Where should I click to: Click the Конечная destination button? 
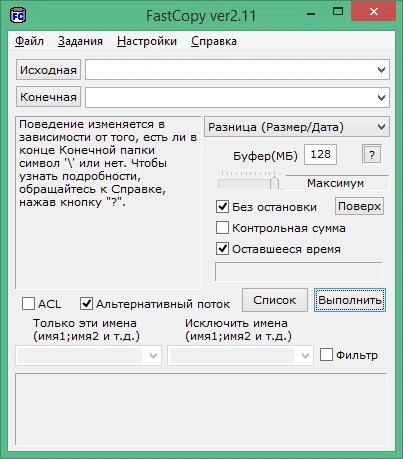click(48, 97)
